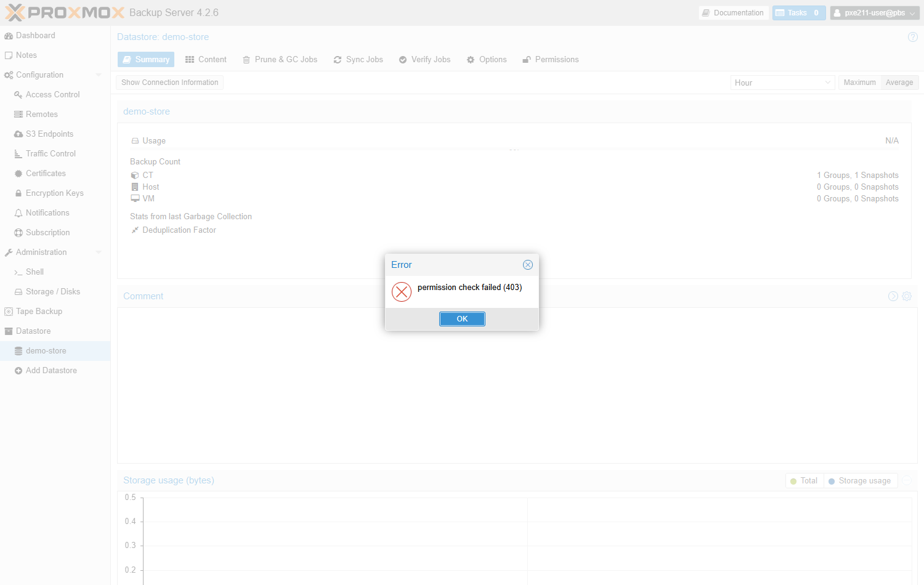Screen dimensions: 924x585
Task: Open the datastore help question-mark icon
Action: 913,37
